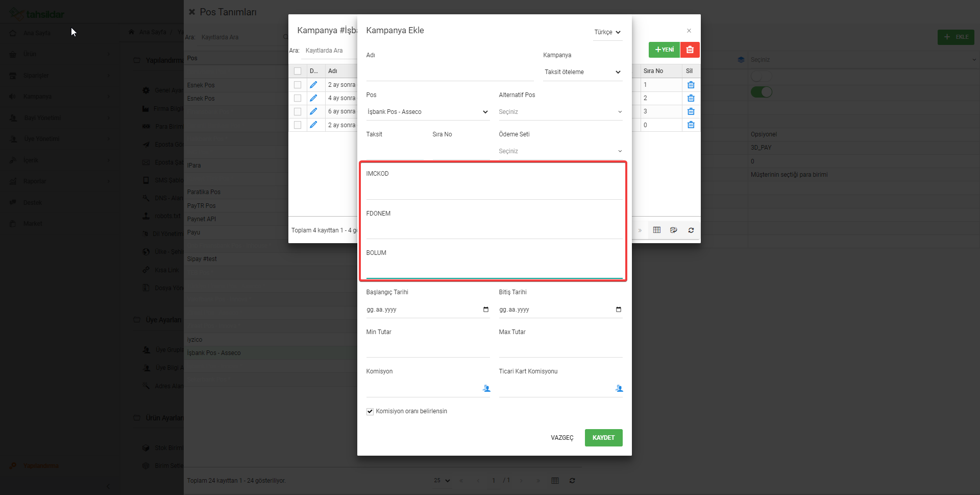Open the Ödeme Seti dropdown
980x495 pixels.
click(560, 151)
